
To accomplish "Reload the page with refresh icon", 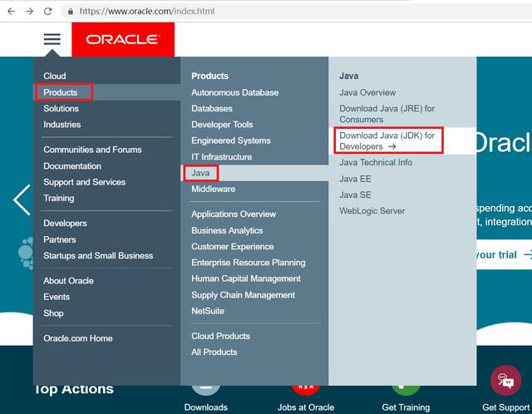I will (x=48, y=11).
